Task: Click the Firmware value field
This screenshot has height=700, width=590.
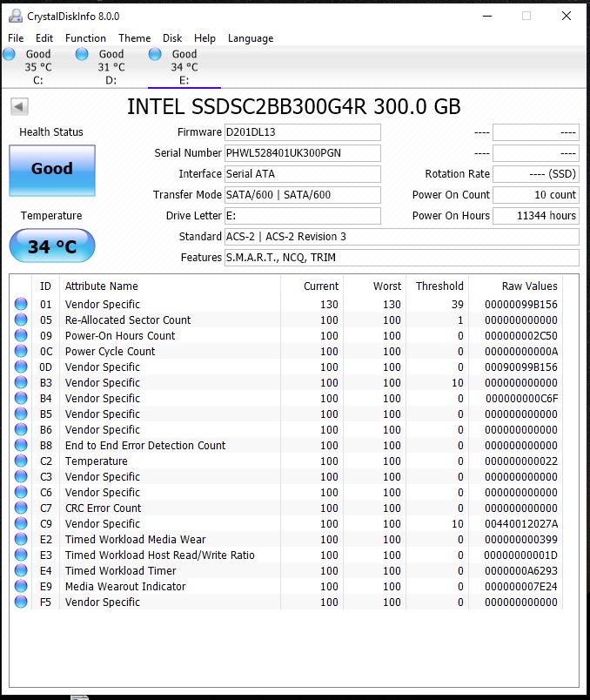Action: (x=302, y=132)
